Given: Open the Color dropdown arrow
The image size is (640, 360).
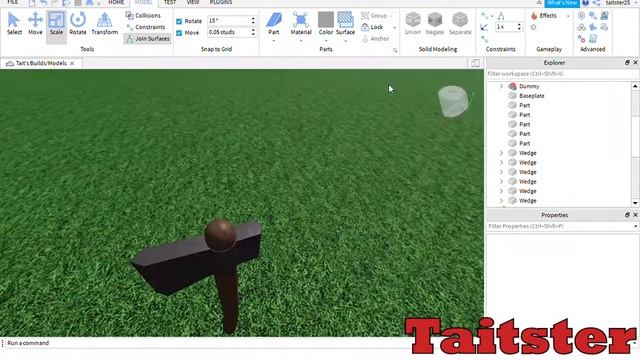Looking at the screenshot, I should tap(326, 41).
